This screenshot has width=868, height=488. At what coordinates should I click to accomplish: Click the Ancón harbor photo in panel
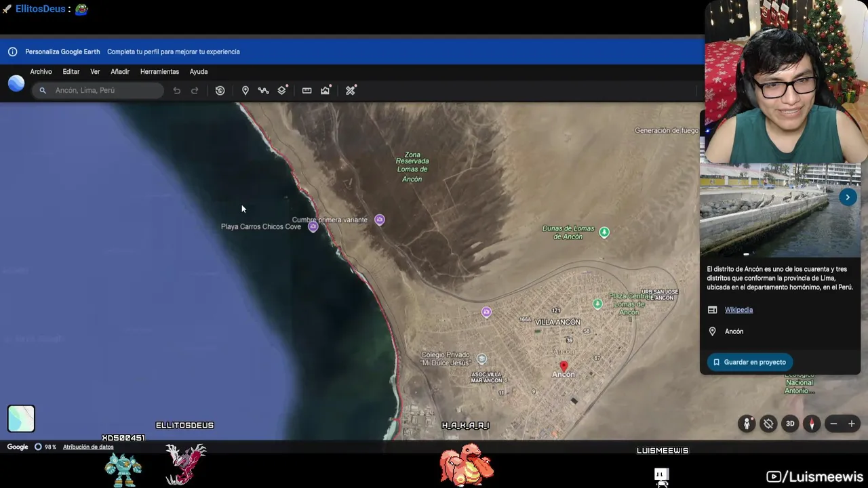[x=780, y=211]
